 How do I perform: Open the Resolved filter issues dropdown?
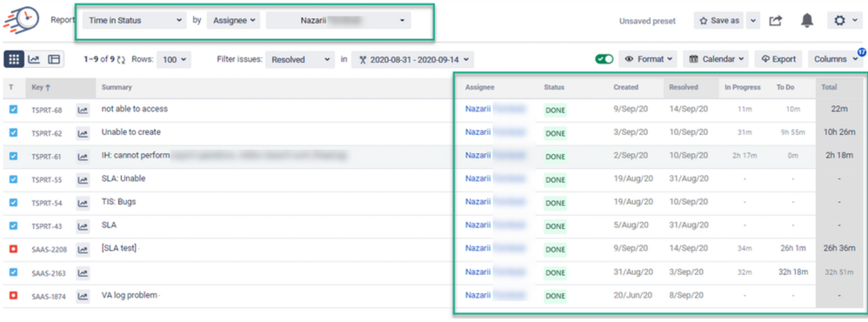[300, 59]
